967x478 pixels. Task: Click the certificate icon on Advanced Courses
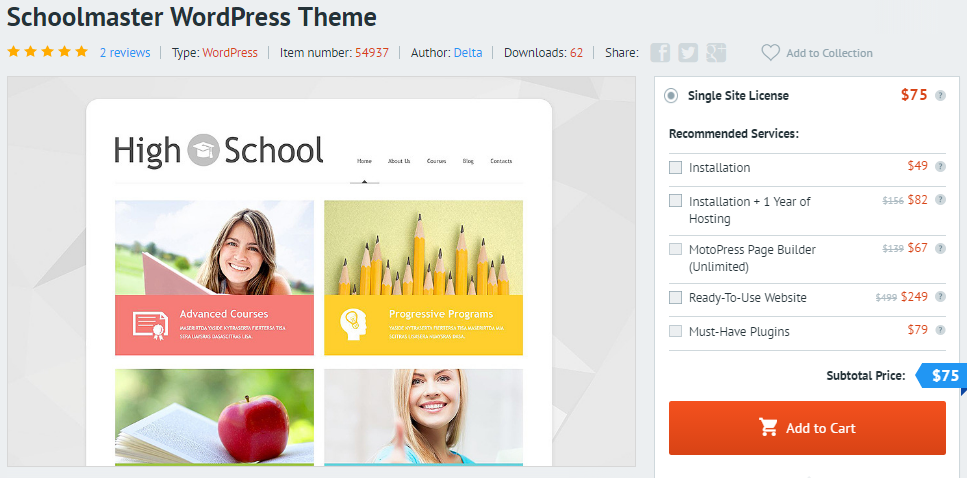150,326
